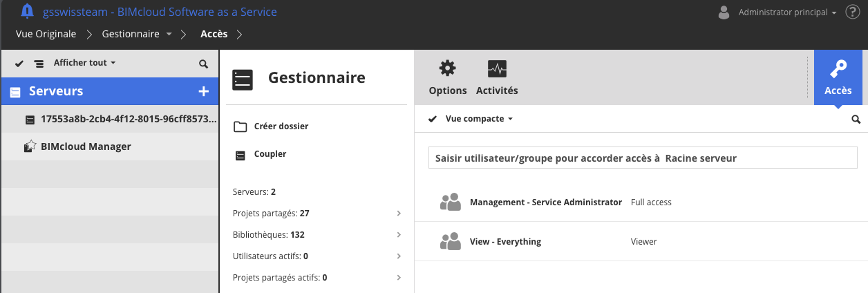The width and height of the screenshot is (868, 293).
Task: Click the search icon in the left sidebar
Action: [x=203, y=64]
